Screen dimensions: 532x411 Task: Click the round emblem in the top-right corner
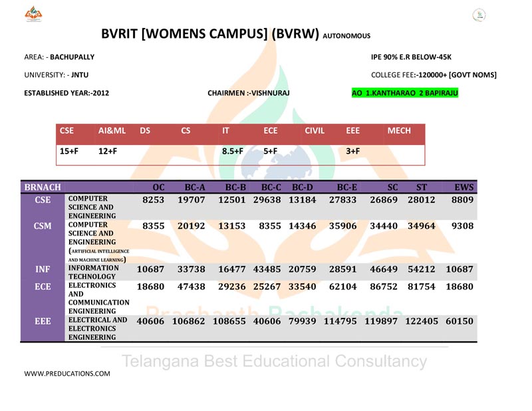pyautogui.click(x=479, y=15)
